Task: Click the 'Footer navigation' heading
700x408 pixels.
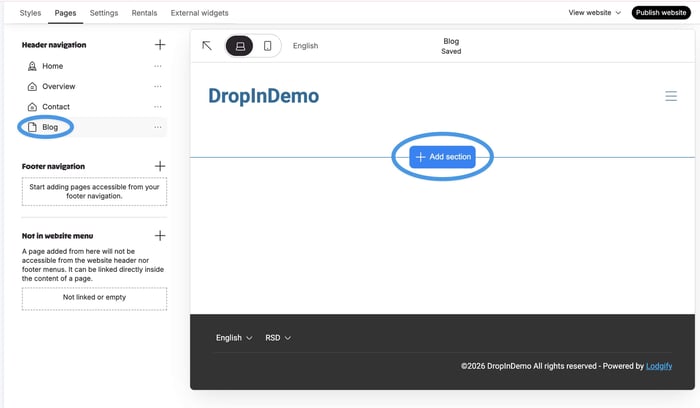Action: [x=53, y=166]
